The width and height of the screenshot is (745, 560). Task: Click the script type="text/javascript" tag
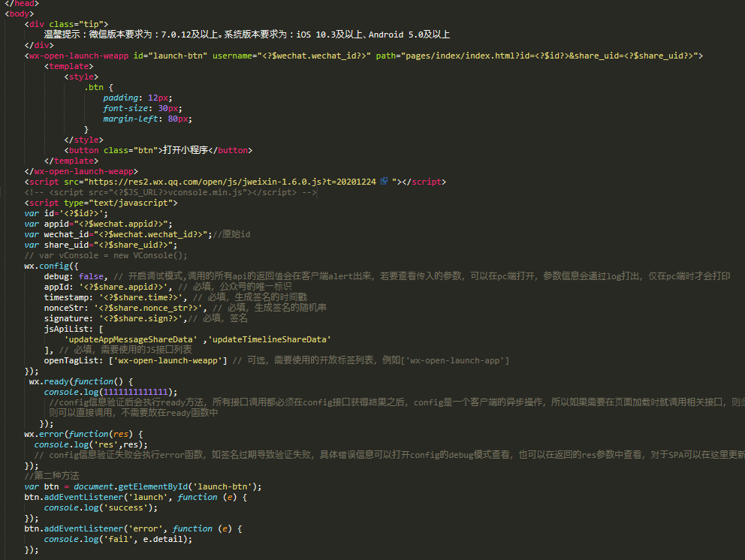101,203
